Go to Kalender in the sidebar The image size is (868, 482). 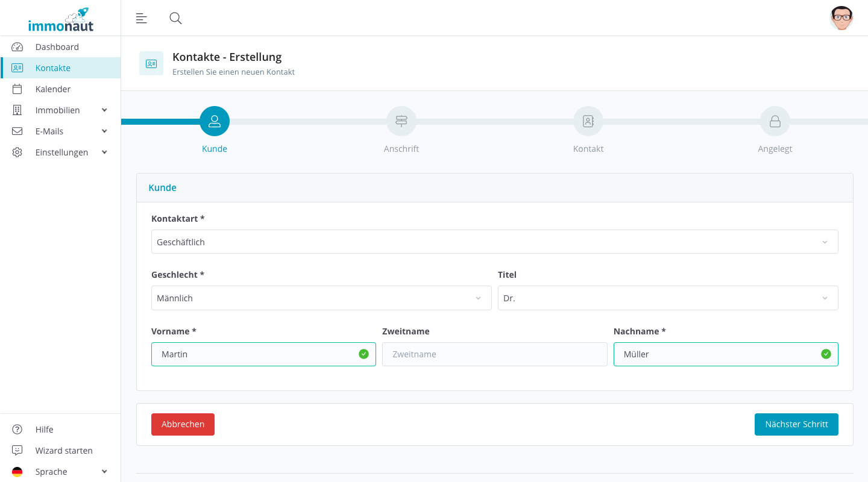click(x=53, y=89)
